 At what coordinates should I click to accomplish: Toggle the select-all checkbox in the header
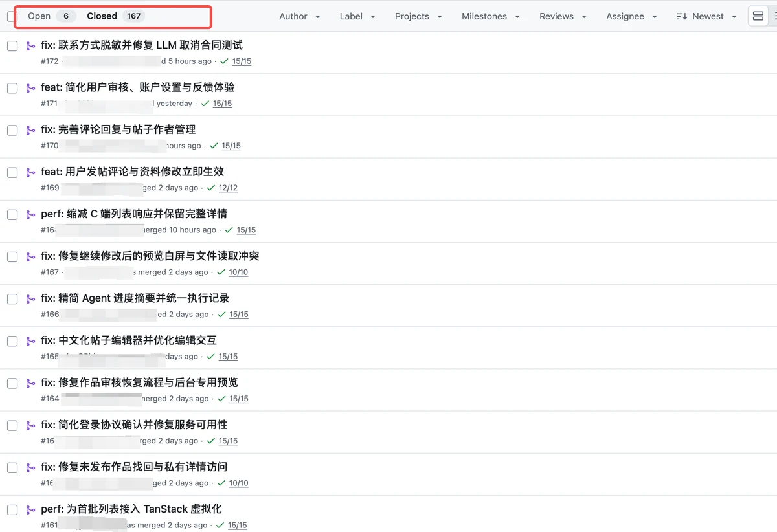[x=11, y=16]
